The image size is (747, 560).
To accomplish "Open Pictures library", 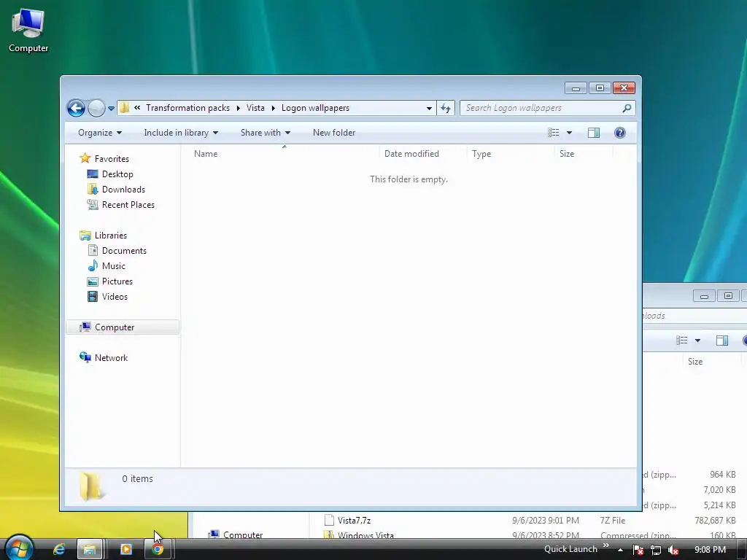I will coord(117,281).
